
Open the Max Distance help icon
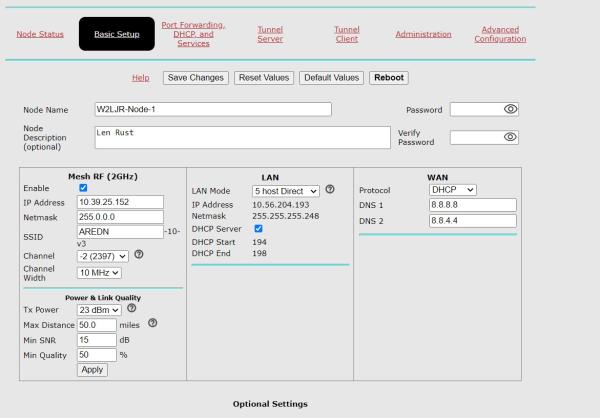(x=152, y=323)
